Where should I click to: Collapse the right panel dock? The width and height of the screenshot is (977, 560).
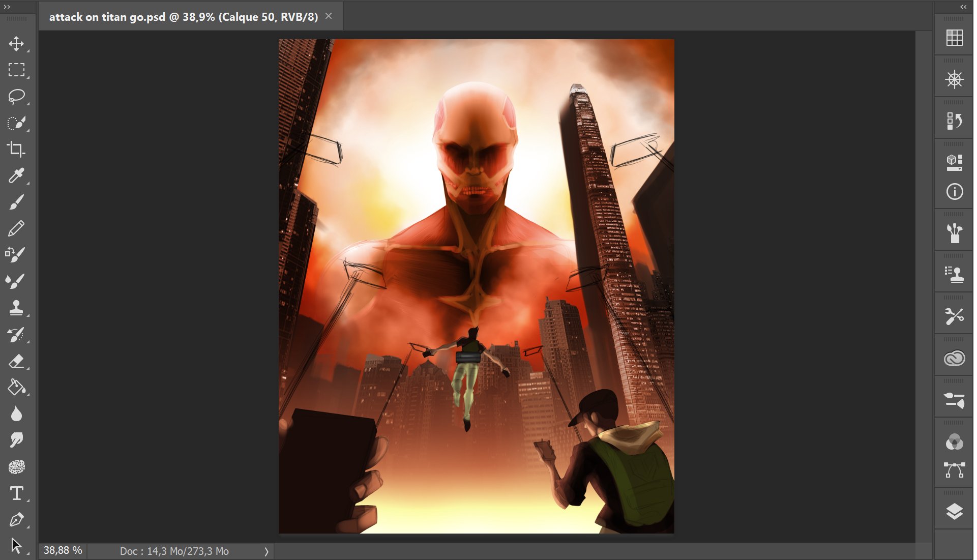pos(964,7)
